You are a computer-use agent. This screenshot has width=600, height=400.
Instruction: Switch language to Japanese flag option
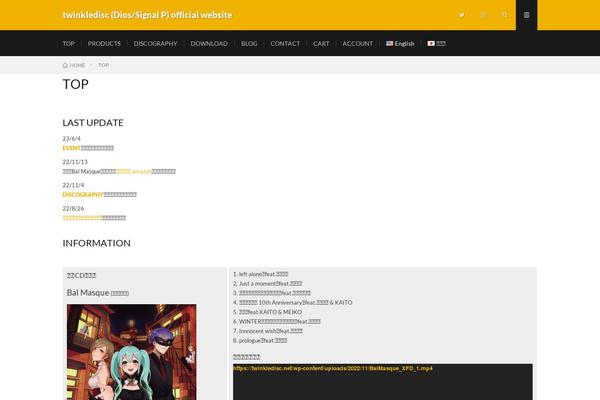436,44
